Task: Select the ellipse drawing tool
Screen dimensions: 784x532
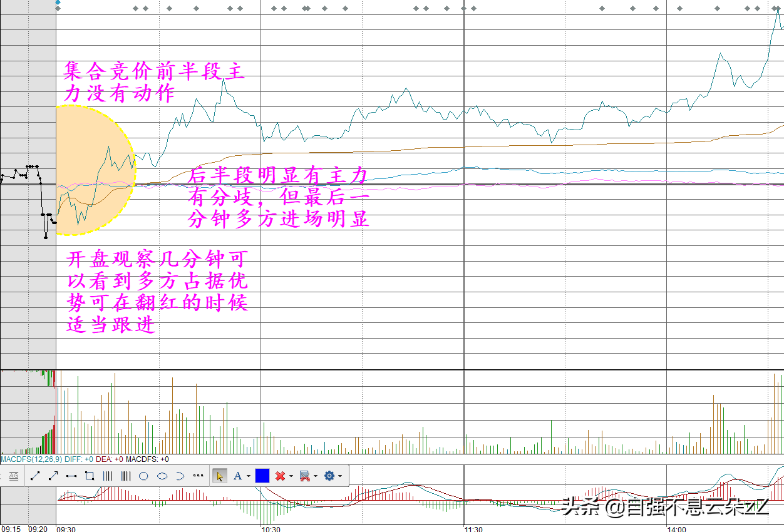Action: point(162,476)
